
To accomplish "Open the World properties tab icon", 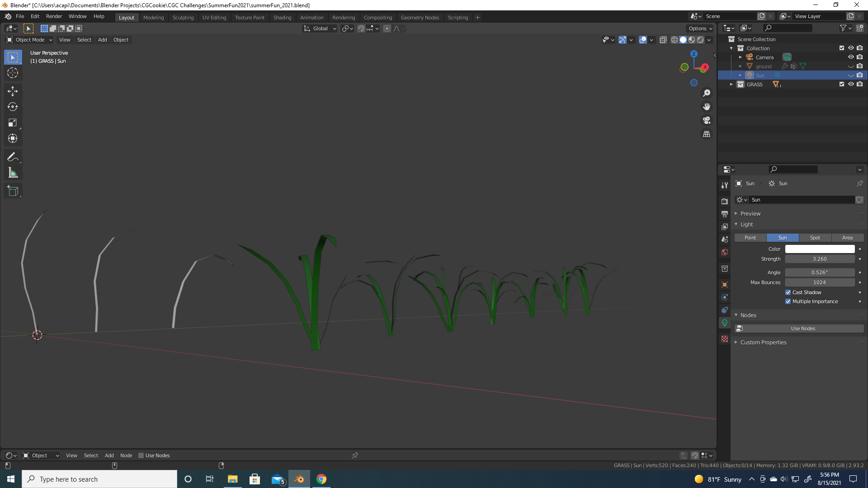I will (725, 252).
